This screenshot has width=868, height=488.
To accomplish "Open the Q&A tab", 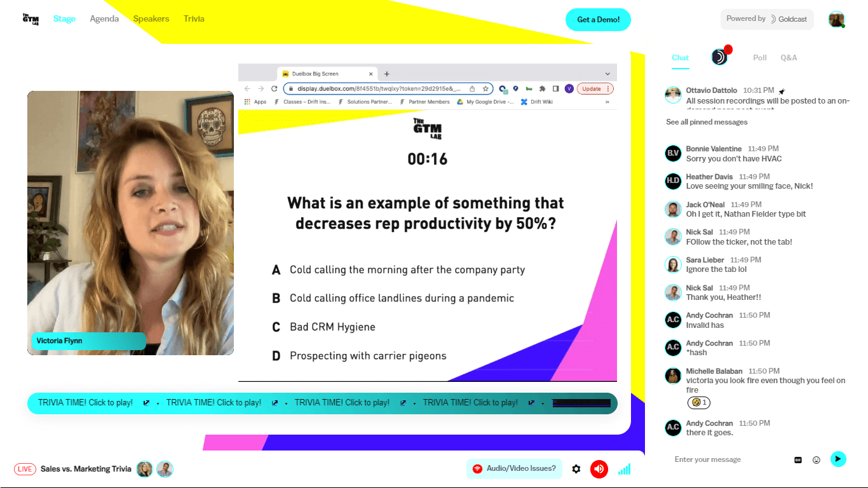I will click(789, 58).
